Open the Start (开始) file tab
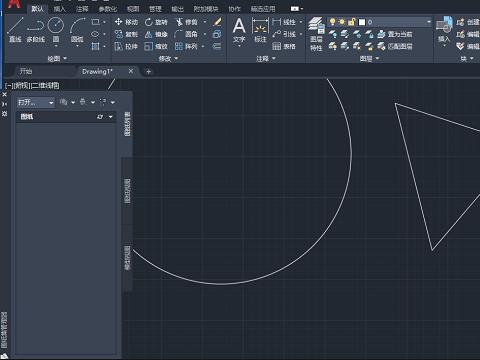The image size is (480, 360). pyautogui.click(x=26, y=71)
